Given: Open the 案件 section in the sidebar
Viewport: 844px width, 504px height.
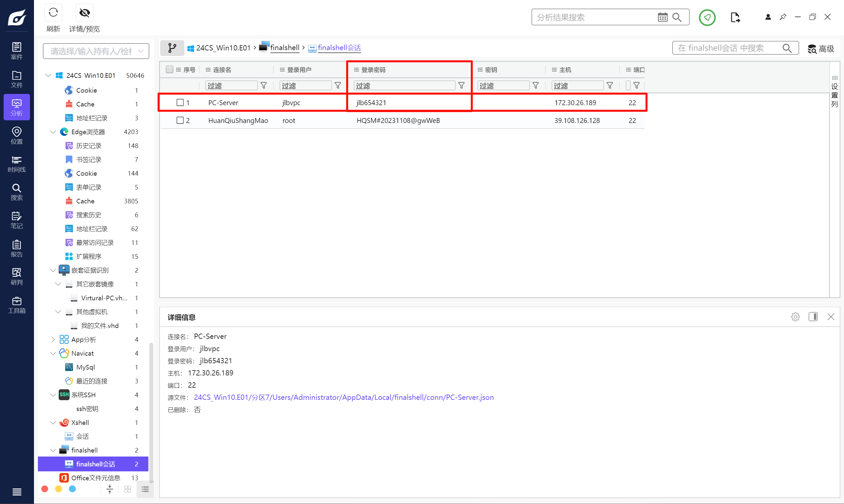Looking at the screenshot, I should 16,51.
